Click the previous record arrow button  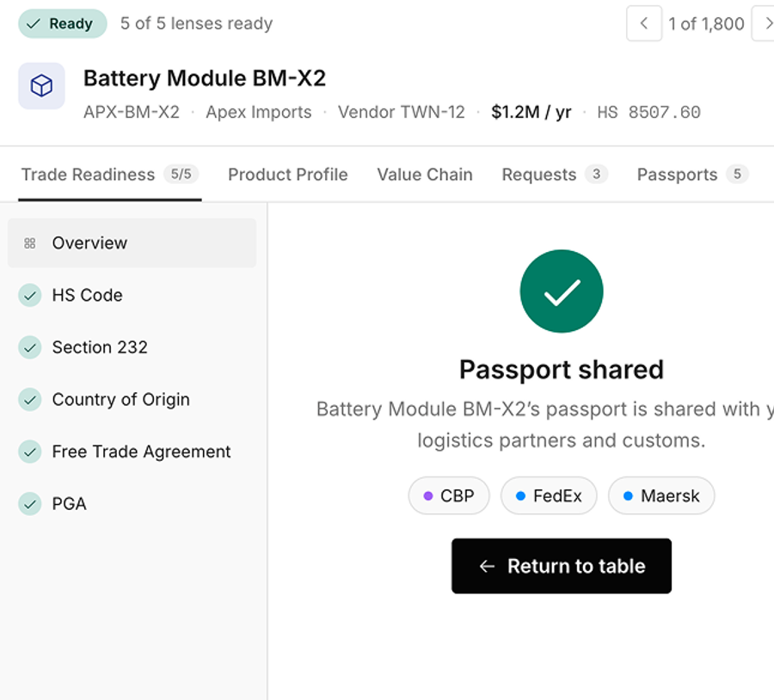point(643,23)
